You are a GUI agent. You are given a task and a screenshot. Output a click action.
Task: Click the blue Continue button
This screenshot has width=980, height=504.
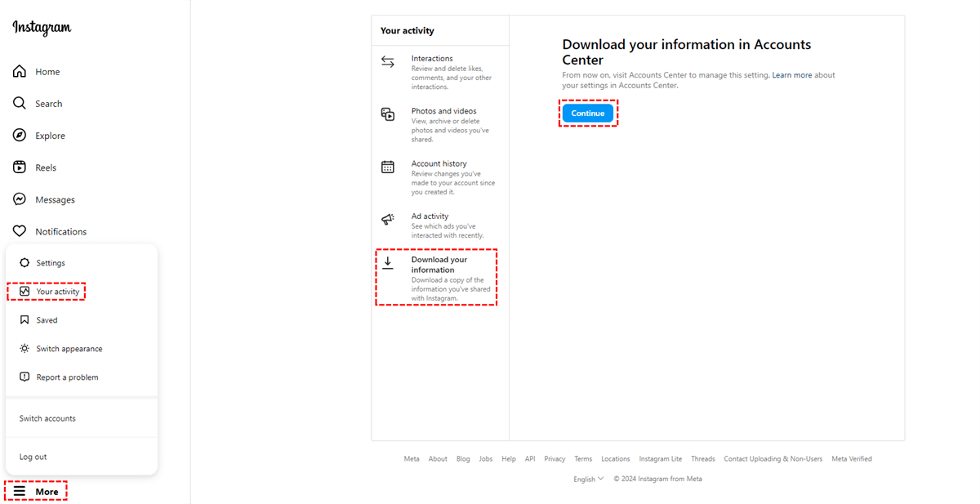(x=587, y=114)
